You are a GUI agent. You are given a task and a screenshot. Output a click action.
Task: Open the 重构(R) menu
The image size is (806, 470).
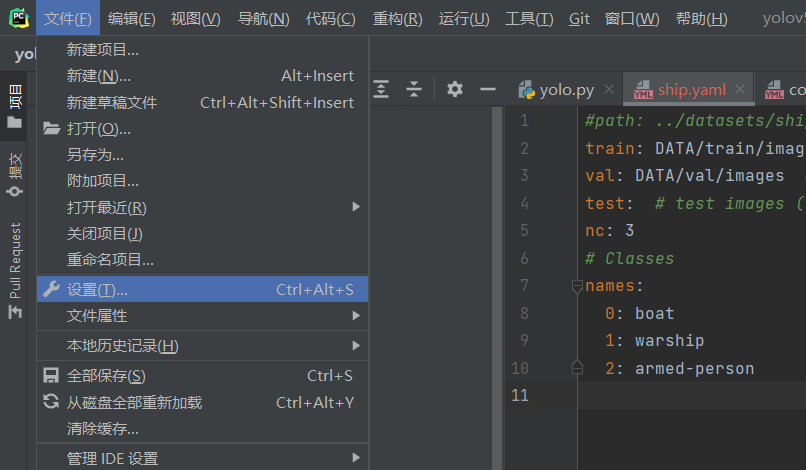[x=397, y=19]
